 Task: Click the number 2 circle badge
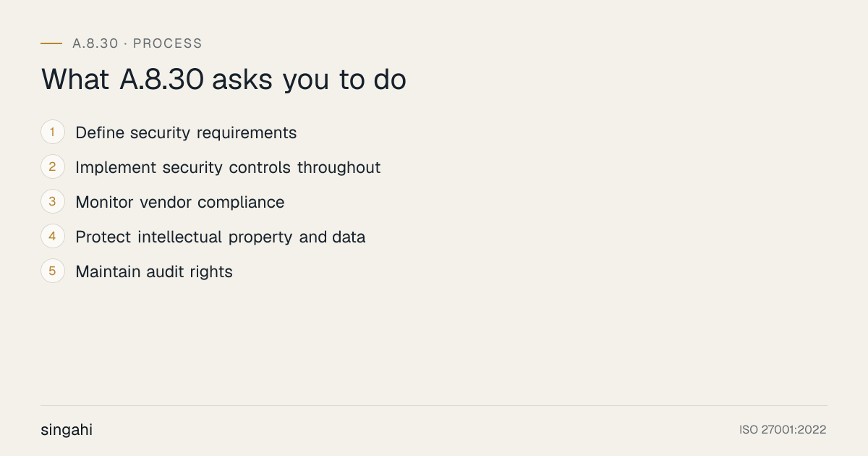(x=53, y=166)
